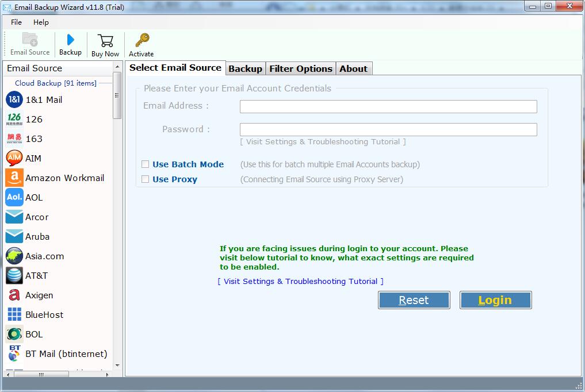
Task: Start Backup from the toolbar
Action: point(70,40)
